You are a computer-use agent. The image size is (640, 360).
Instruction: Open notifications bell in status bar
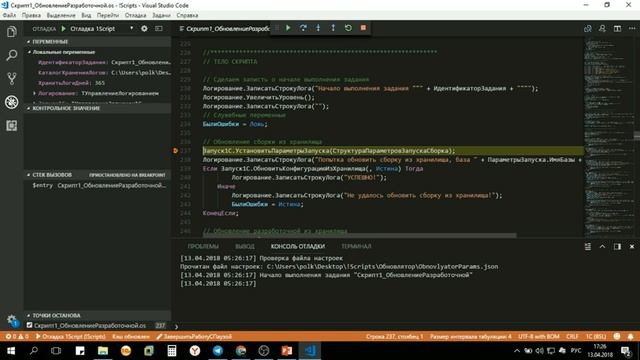pyautogui.click(x=631, y=337)
